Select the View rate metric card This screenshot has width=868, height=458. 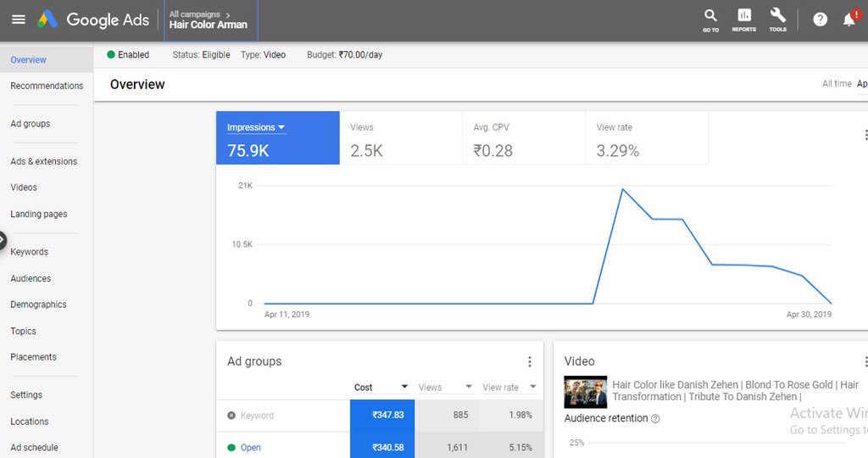tap(647, 138)
